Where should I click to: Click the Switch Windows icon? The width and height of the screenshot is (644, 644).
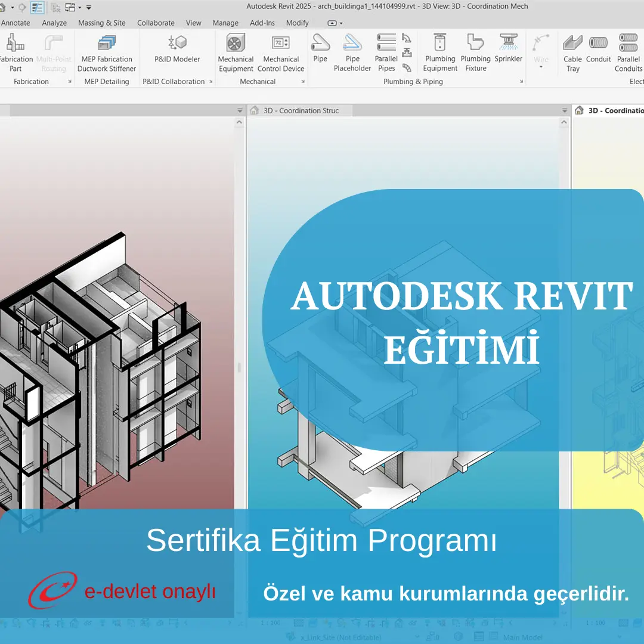(x=70, y=7)
